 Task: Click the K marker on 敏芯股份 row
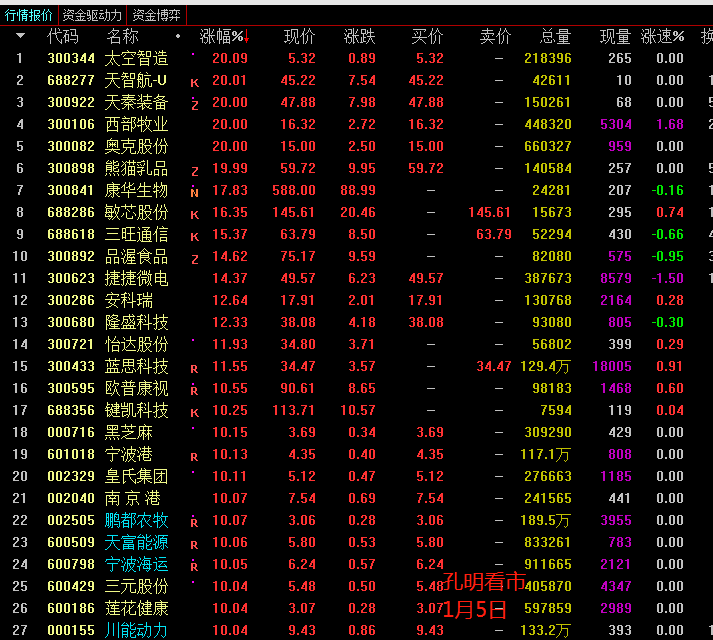click(195, 215)
